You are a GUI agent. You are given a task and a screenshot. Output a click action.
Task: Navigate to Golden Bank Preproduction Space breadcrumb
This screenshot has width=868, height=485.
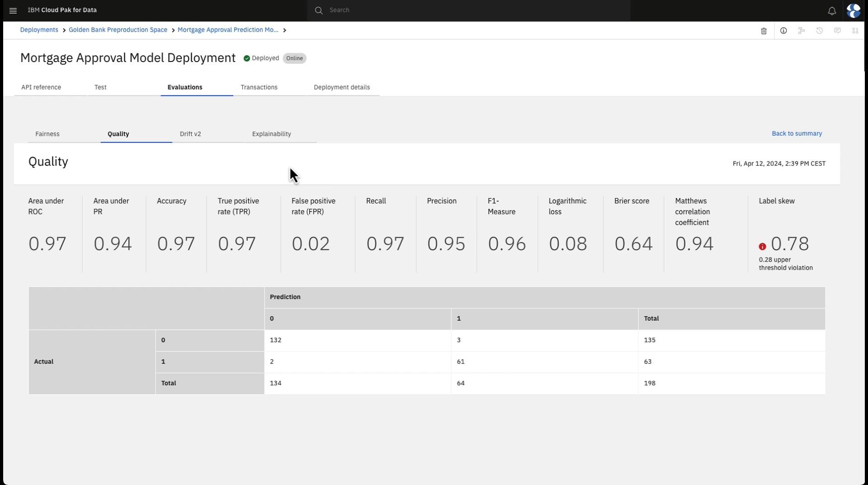click(118, 30)
